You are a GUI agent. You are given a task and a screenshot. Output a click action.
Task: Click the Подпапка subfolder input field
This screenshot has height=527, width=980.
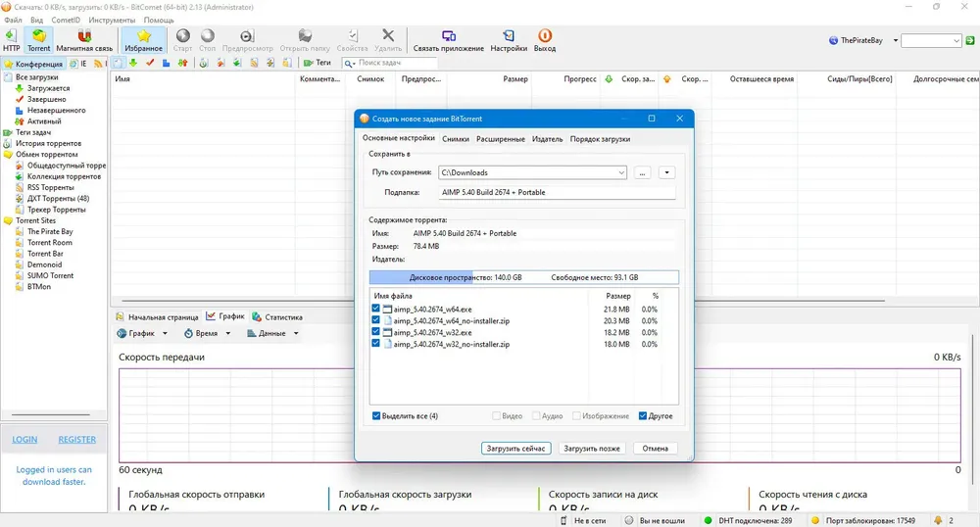(x=557, y=192)
